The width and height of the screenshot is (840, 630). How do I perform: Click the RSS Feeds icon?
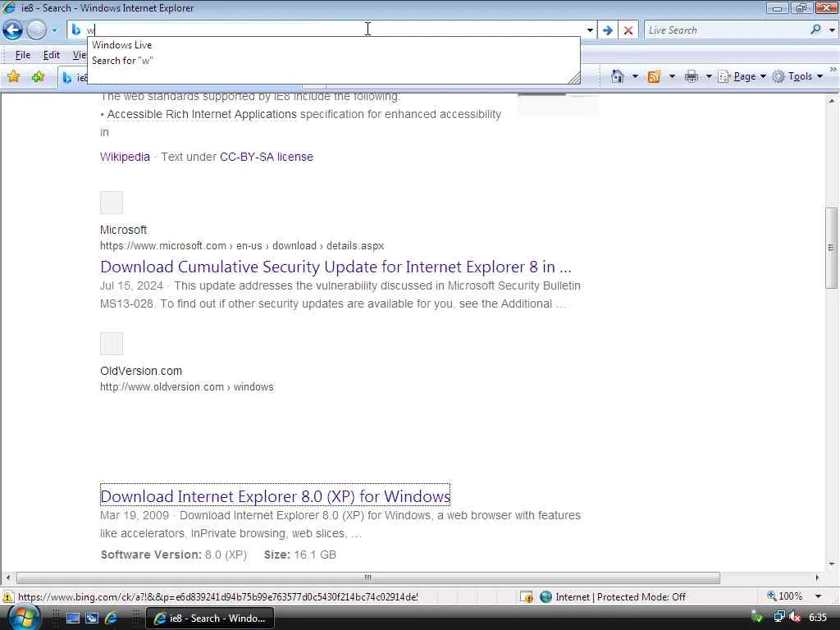click(654, 76)
